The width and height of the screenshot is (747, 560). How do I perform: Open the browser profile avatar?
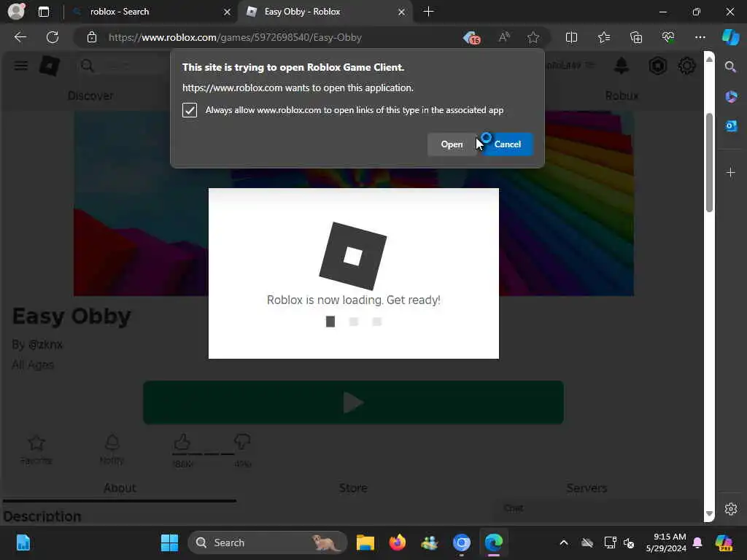[16, 12]
